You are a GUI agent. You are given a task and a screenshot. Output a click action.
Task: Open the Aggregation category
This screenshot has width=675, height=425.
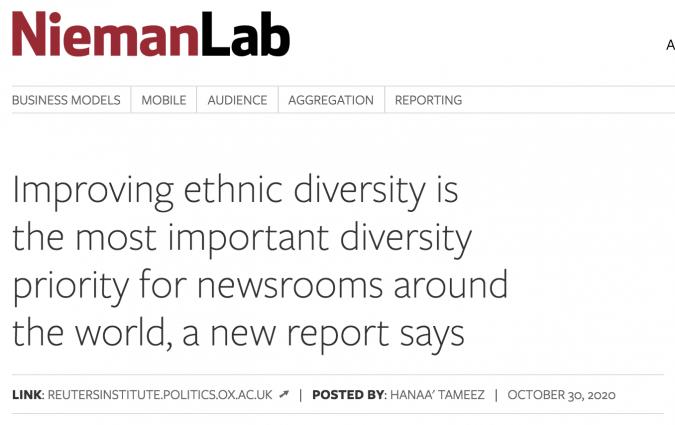pyautogui.click(x=331, y=100)
